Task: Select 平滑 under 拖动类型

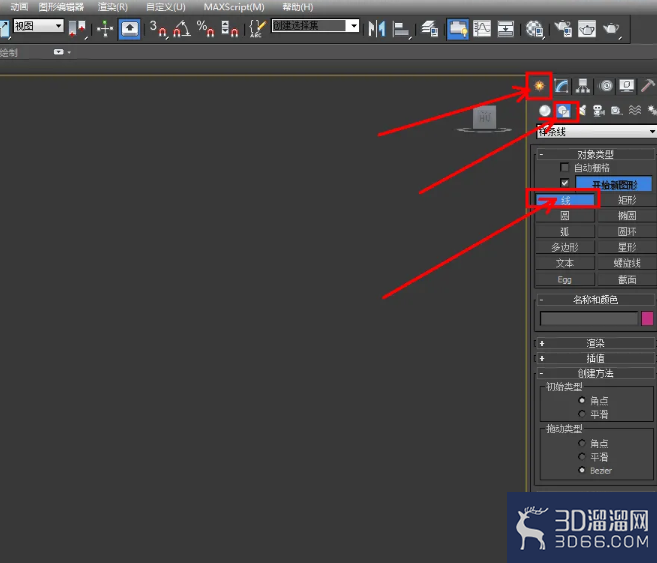Action: click(582, 457)
